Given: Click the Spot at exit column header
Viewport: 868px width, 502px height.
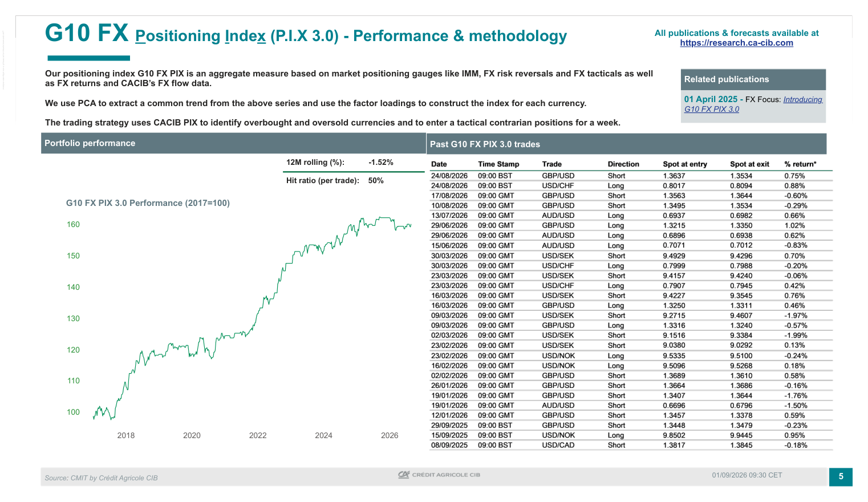Looking at the screenshot, I should pyautogui.click(x=749, y=164).
